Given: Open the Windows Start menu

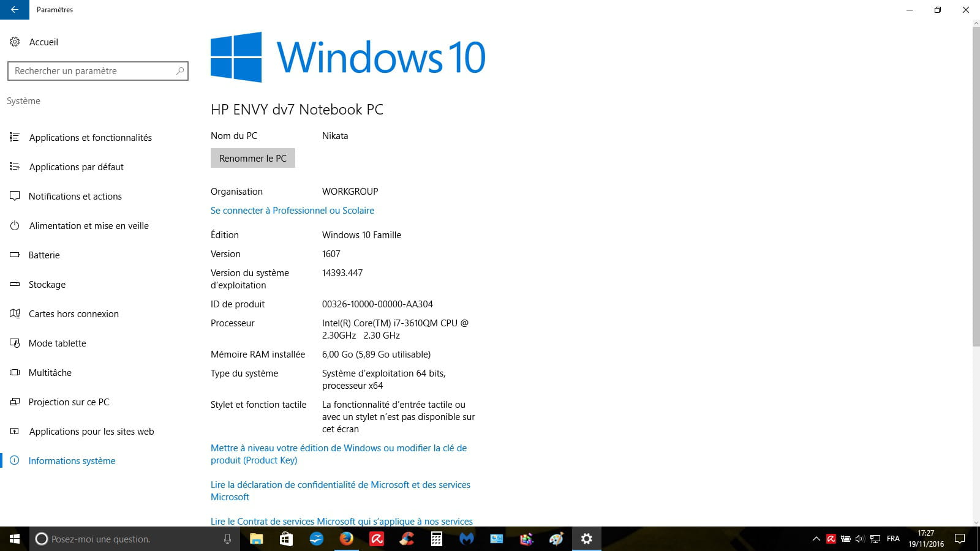Looking at the screenshot, I should point(15,539).
